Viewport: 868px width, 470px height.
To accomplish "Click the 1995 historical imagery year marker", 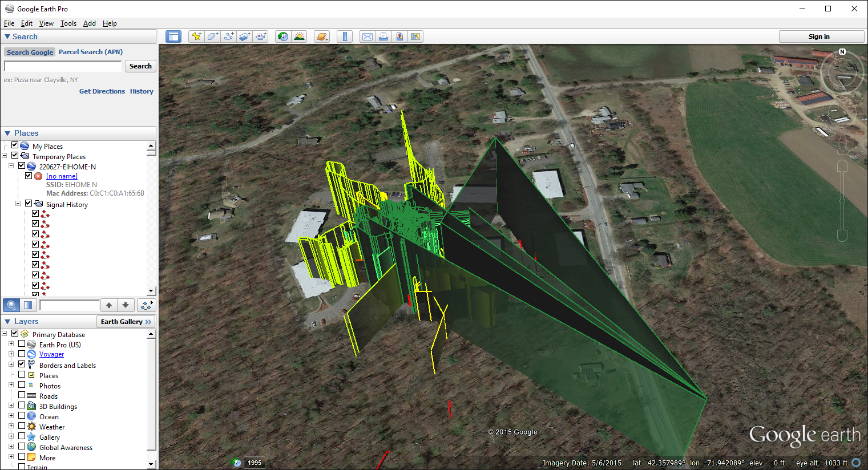I will (255, 463).
